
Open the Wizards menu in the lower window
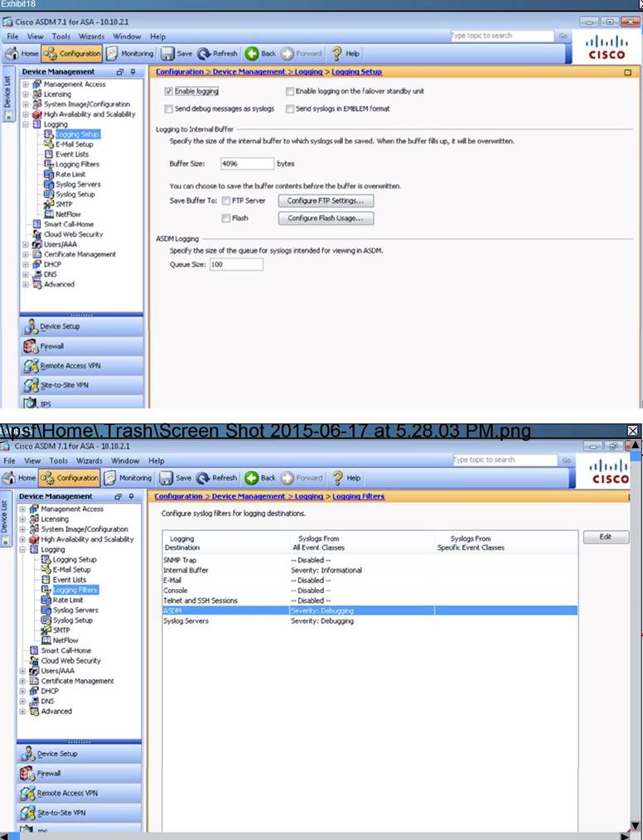pyautogui.click(x=89, y=461)
